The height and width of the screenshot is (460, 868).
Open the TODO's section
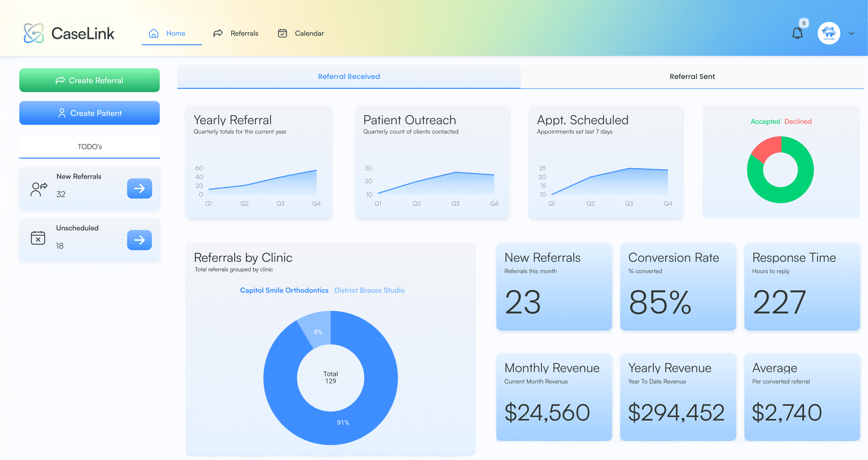pos(89,146)
